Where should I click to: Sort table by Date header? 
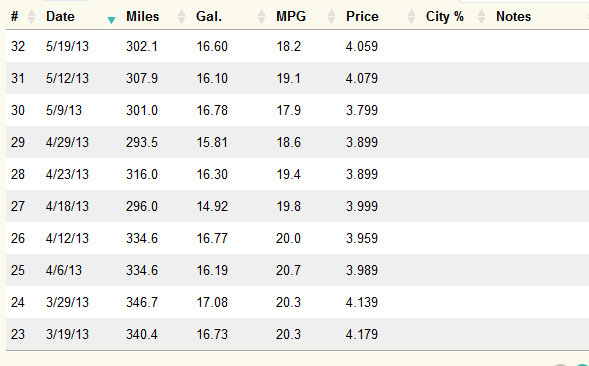tap(60, 17)
